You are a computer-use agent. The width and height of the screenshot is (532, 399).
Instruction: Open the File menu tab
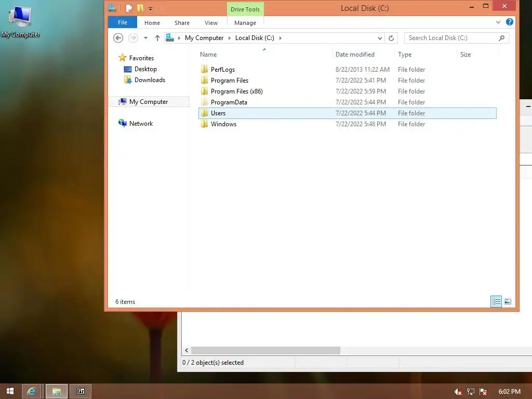pyautogui.click(x=123, y=22)
